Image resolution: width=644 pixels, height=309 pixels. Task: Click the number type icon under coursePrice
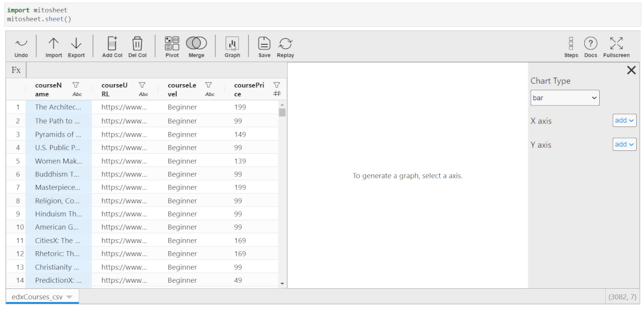click(x=277, y=94)
